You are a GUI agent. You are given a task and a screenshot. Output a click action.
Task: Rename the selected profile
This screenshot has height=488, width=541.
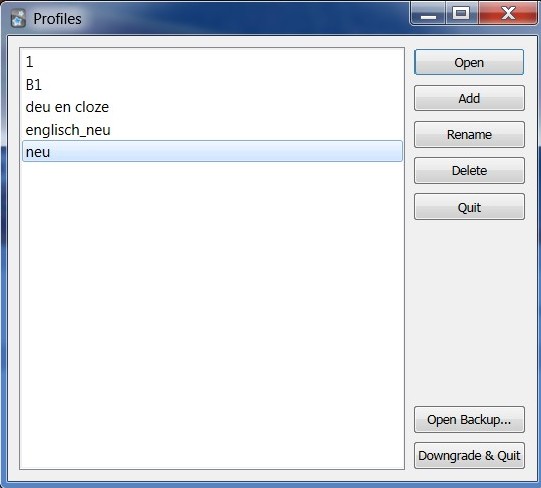[469, 135]
